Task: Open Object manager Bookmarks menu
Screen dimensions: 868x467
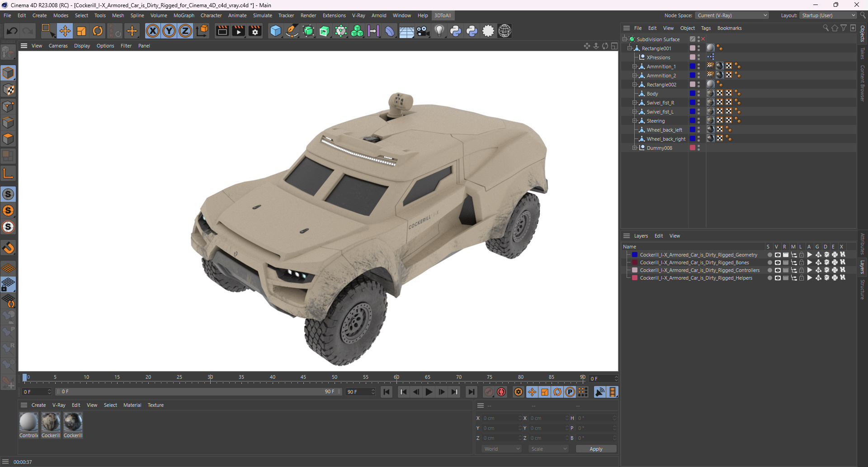Action: pyautogui.click(x=729, y=28)
